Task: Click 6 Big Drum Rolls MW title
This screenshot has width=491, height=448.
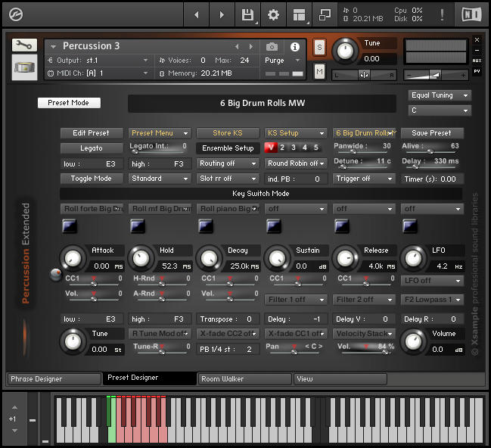Action: coord(262,103)
